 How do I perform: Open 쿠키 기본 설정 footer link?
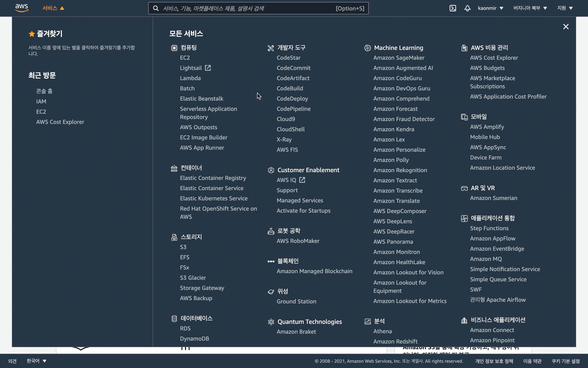tap(566, 361)
